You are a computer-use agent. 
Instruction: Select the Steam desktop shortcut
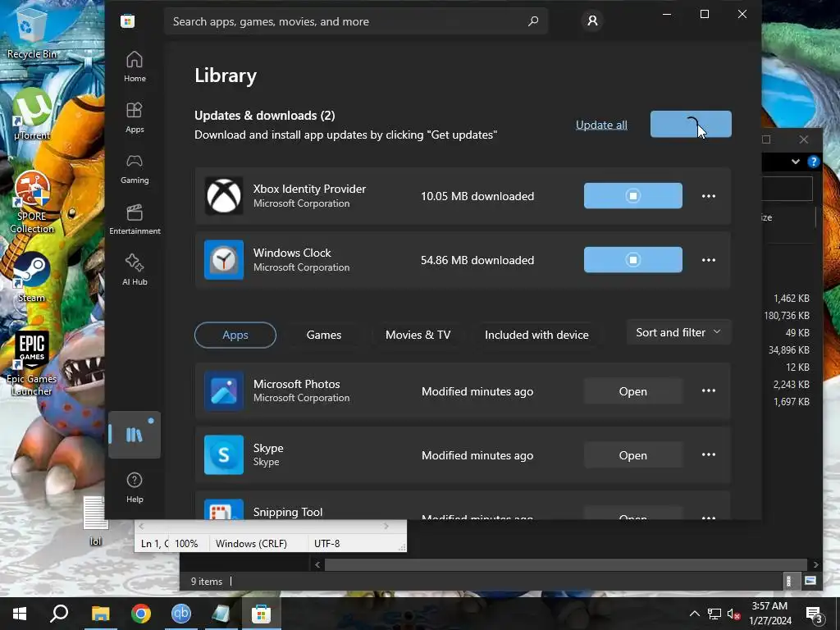pos(32,277)
